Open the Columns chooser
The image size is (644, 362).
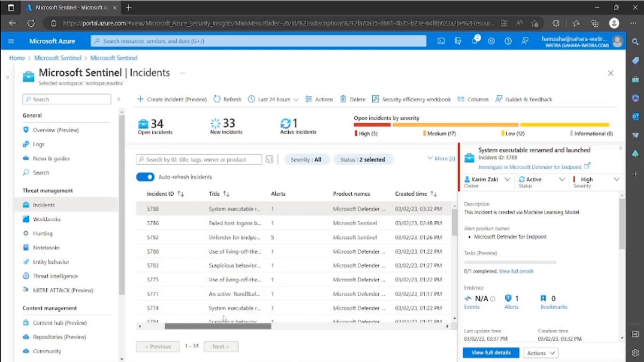click(x=473, y=100)
